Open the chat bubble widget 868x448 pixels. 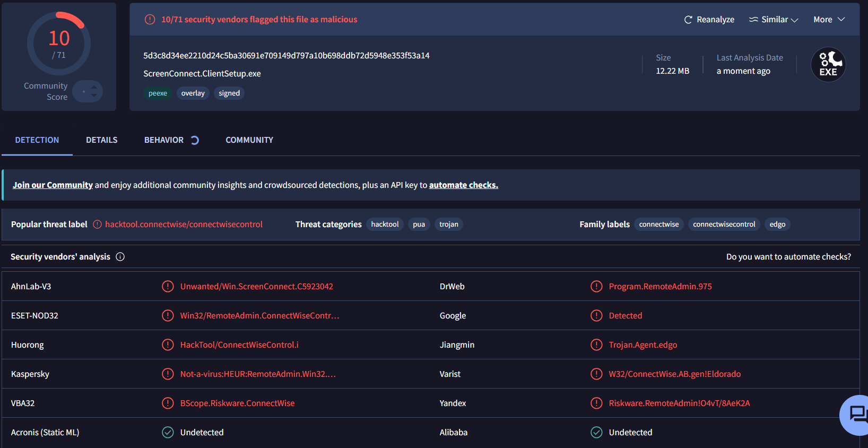click(855, 415)
